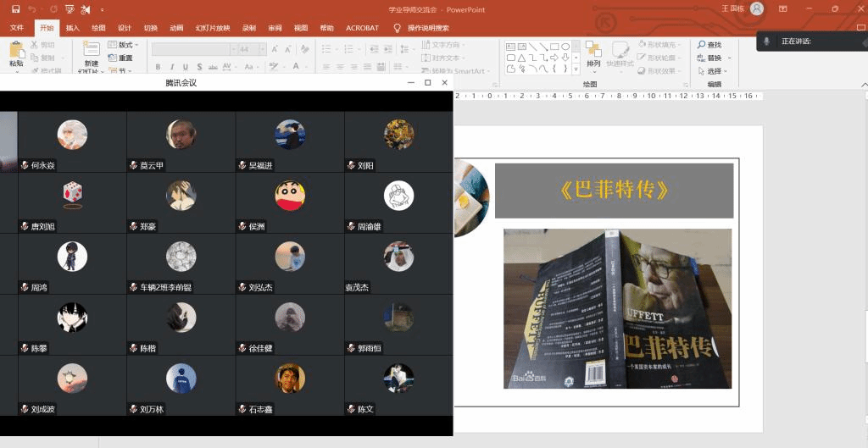This screenshot has height=448, width=868.
Task: Click the Save icon in quick access toolbar
Action: 15,8
